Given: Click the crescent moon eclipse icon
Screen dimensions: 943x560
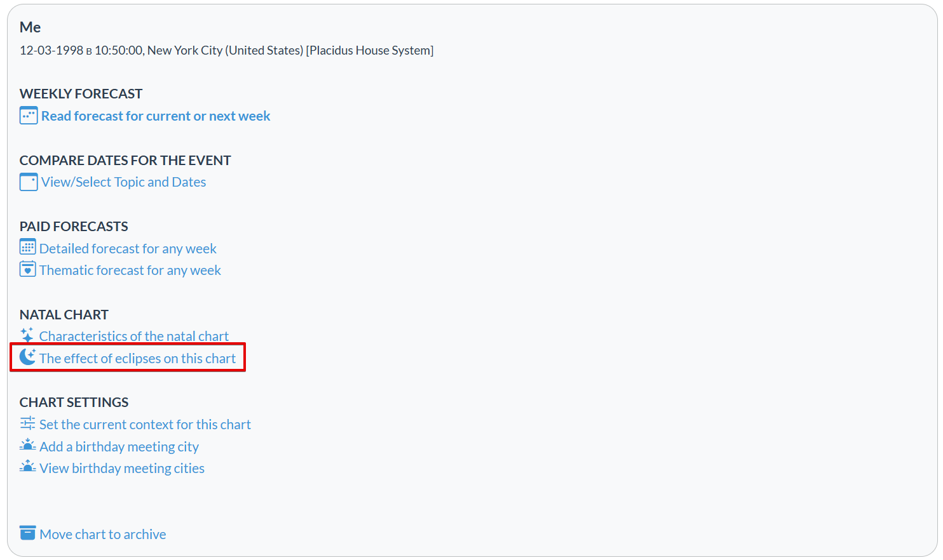Looking at the screenshot, I should pyautogui.click(x=28, y=357).
